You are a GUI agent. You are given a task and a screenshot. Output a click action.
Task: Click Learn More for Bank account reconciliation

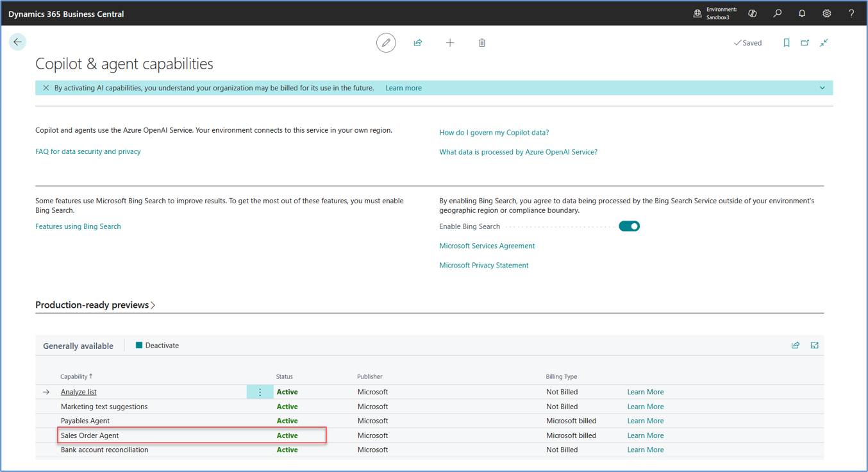tap(646, 450)
